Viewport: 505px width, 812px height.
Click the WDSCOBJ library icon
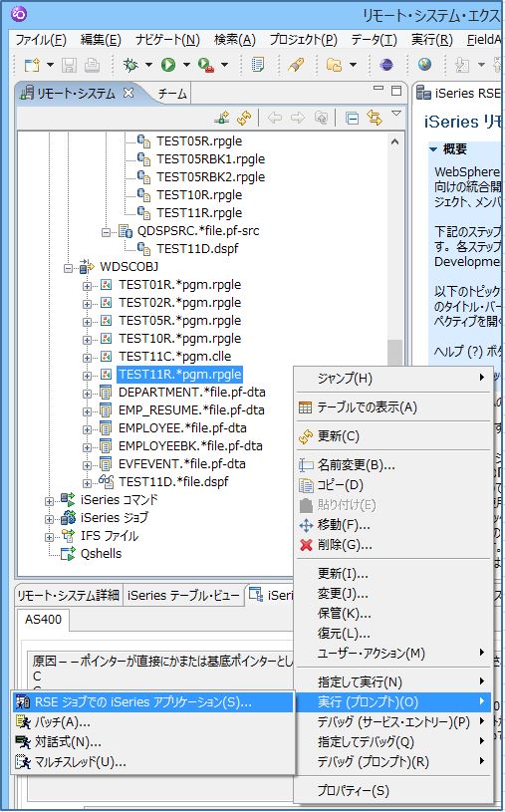(x=87, y=267)
